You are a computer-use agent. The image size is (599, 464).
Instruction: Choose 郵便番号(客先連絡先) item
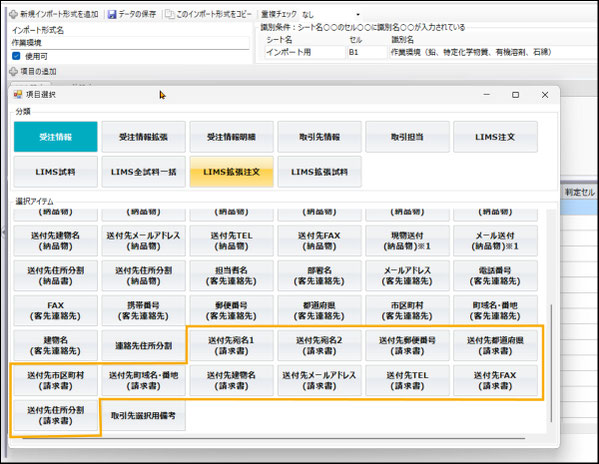[232, 310]
